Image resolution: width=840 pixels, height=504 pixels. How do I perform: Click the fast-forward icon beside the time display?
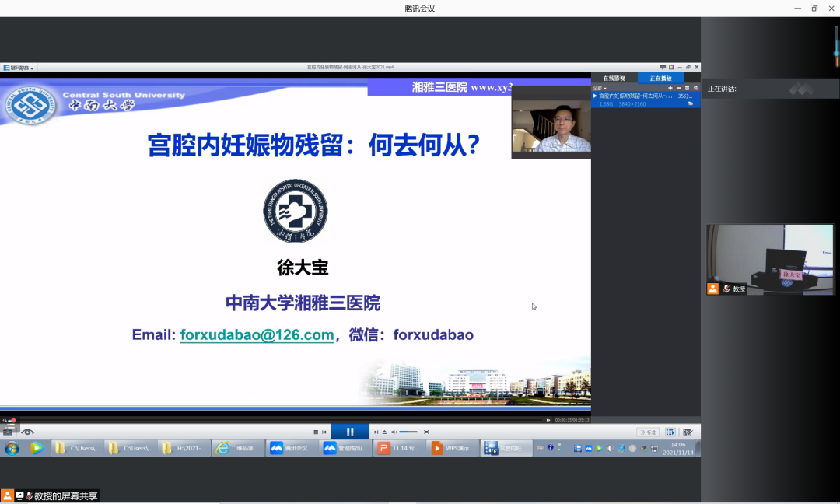pos(548,420)
